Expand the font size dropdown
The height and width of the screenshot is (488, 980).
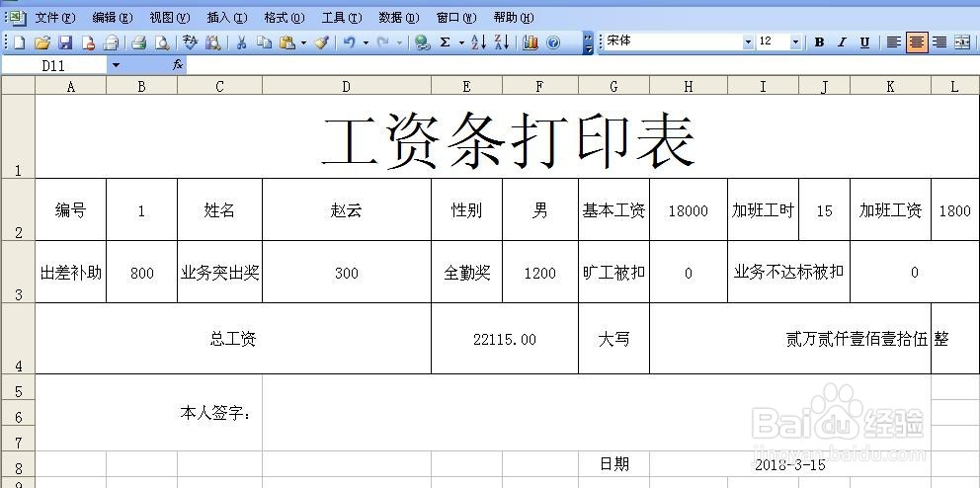click(795, 42)
